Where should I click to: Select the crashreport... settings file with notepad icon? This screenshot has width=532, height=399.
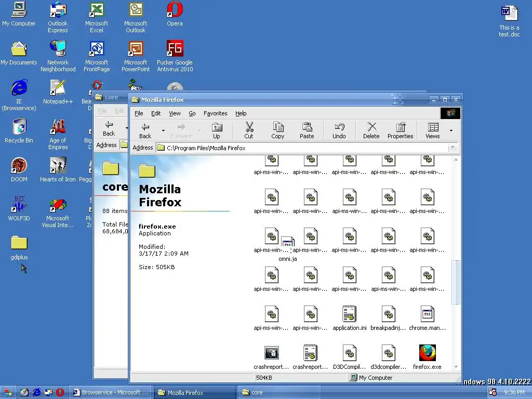coord(310,356)
